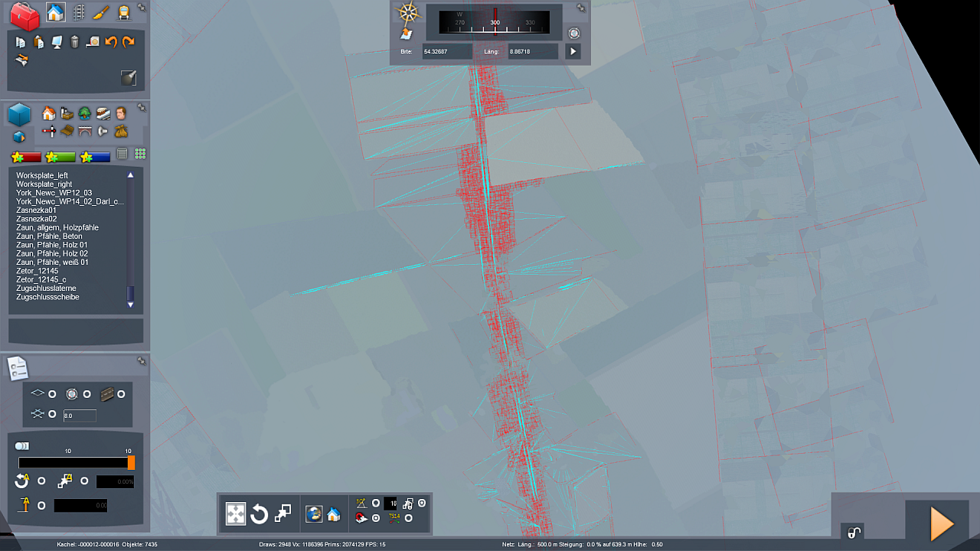
Task: Click the large orange play button
Action: (942, 524)
